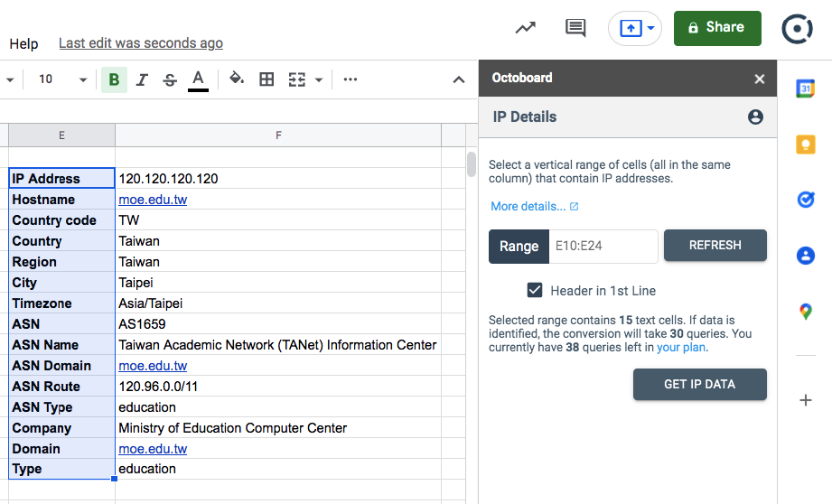Select column E header
This screenshot has width=832, height=504.
[x=61, y=135]
